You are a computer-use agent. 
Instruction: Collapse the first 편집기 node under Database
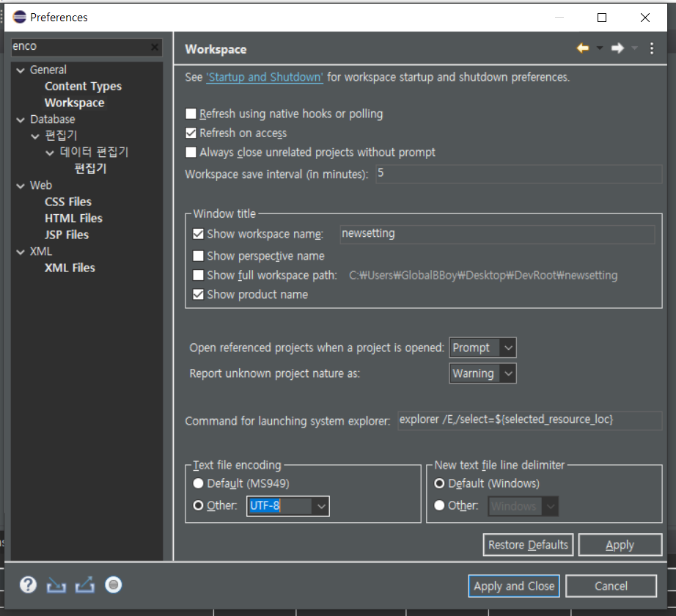(35, 136)
